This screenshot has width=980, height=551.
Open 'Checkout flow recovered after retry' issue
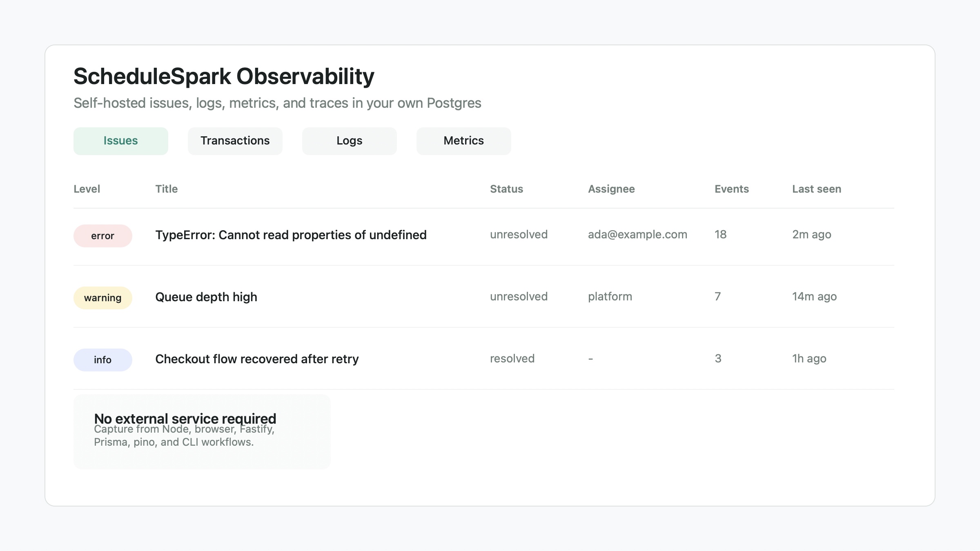(257, 359)
